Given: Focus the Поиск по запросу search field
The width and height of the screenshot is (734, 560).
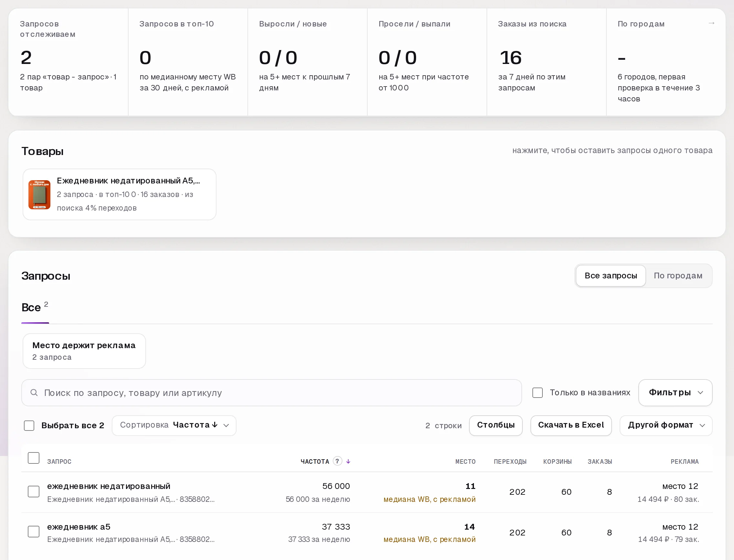Looking at the screenshot, I should coord(271,393).
